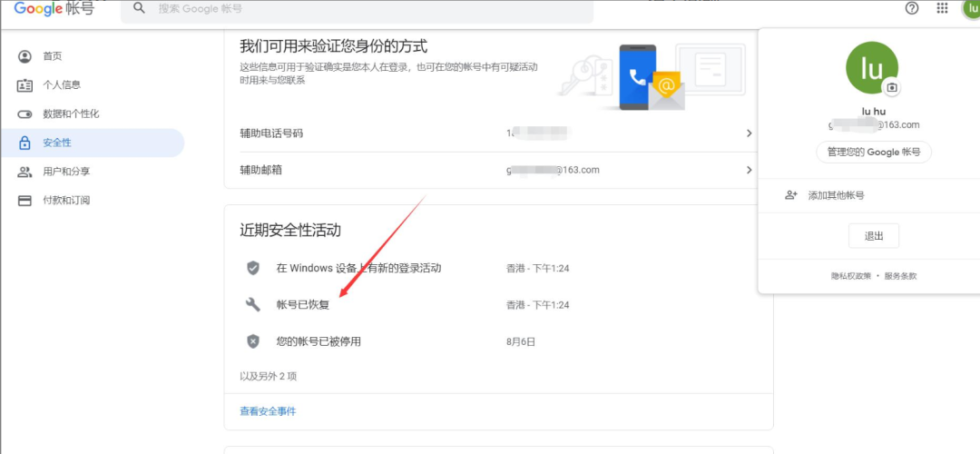Click the 8月6日 date text
Viewport: 980px width, 454px height.
coord(521,341)
